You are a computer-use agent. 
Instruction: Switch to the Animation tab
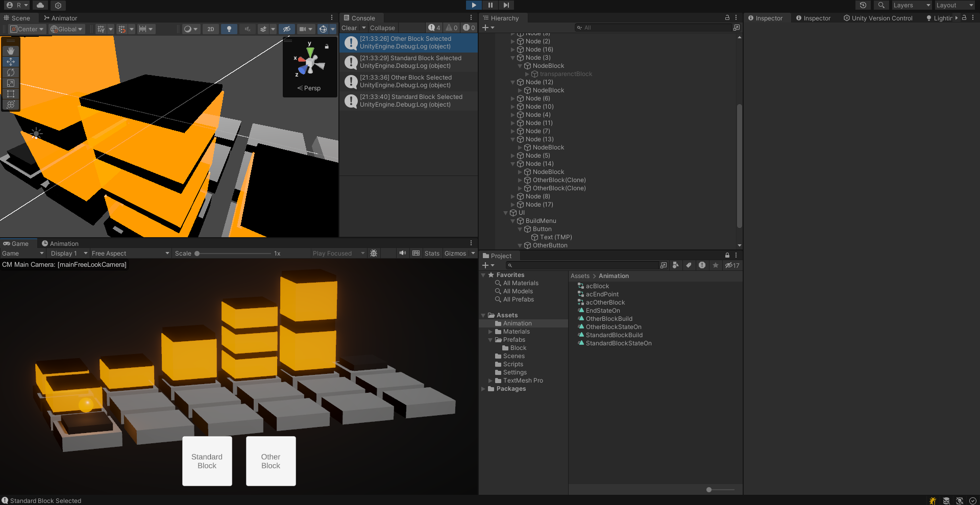tap(60, 243)
